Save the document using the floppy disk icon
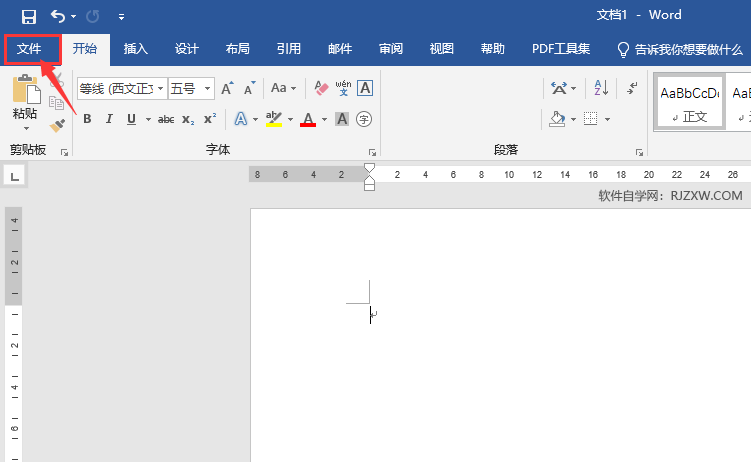This screenshot has width=751, height=462. (x=29, y=17)
